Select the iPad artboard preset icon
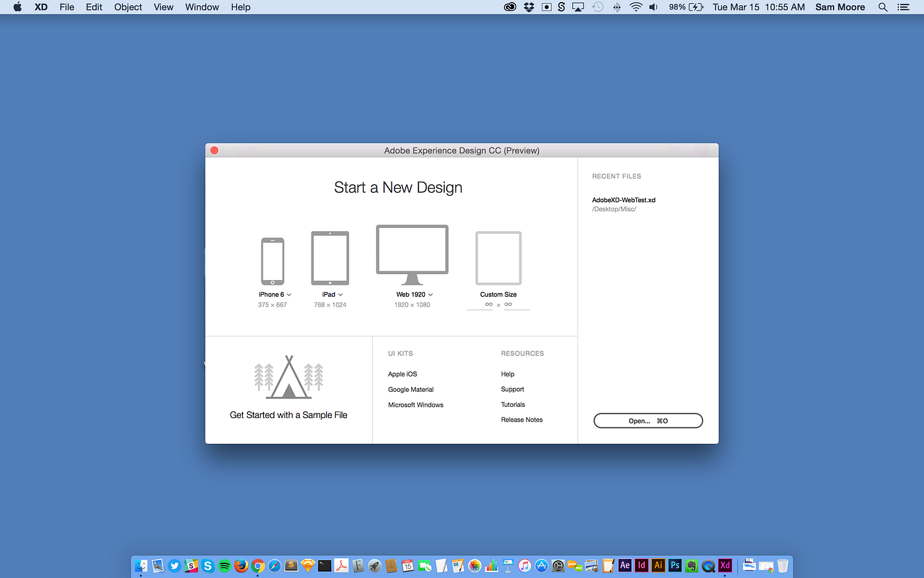 click(329, 258)
